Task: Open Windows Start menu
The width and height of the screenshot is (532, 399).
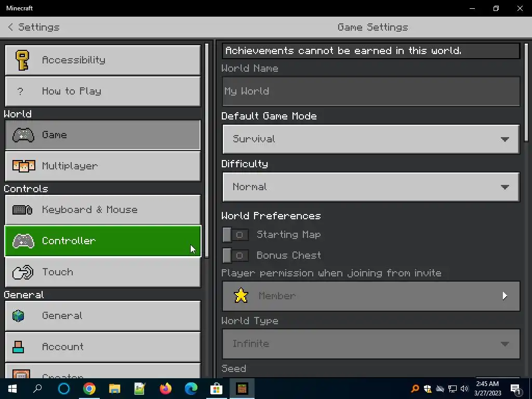Action: [x=12, y=389]
